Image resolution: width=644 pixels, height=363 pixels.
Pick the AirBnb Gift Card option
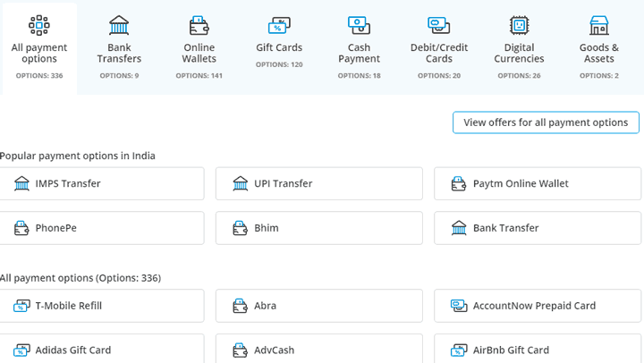click(538, 349)
